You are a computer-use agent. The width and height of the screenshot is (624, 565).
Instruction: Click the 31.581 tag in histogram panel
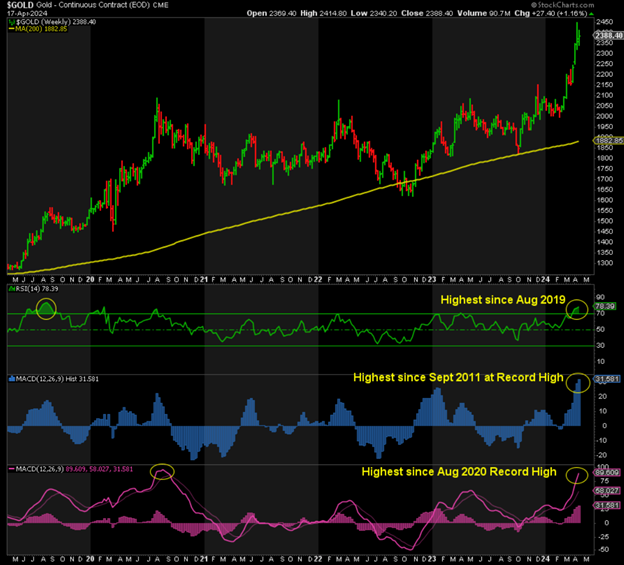606,379
